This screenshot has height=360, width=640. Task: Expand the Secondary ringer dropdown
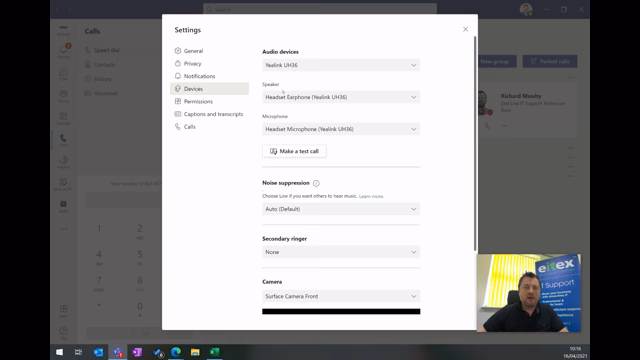(341, 252)
